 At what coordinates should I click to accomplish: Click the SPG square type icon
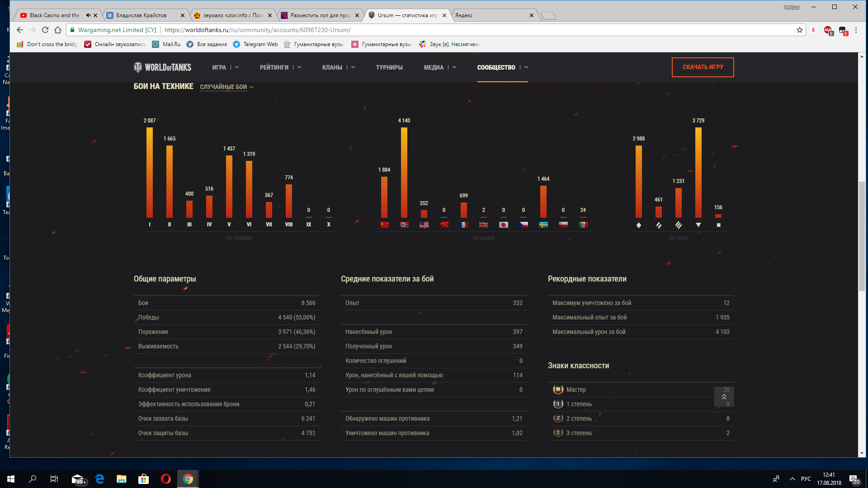coord(718,225)
